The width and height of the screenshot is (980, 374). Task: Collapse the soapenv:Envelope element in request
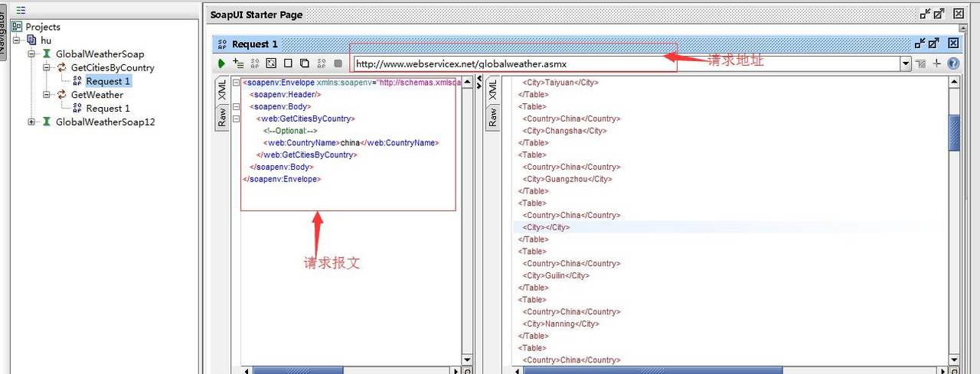click(x=236, y=83)
